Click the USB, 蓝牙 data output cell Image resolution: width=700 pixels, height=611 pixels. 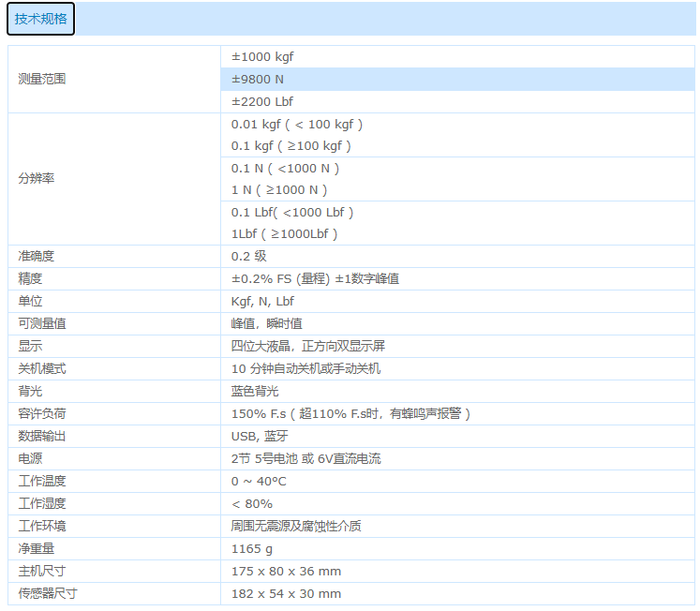click(260, 437)
